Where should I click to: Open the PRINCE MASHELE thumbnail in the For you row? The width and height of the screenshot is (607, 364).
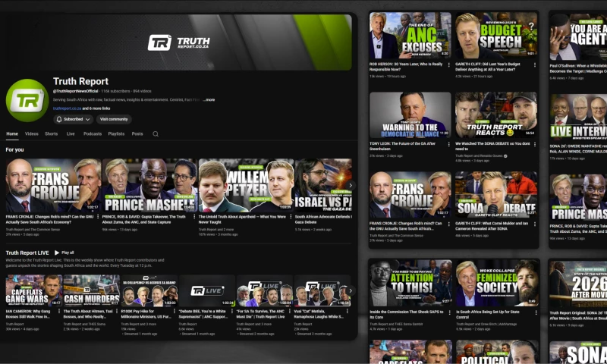click(x=149, y=185)
